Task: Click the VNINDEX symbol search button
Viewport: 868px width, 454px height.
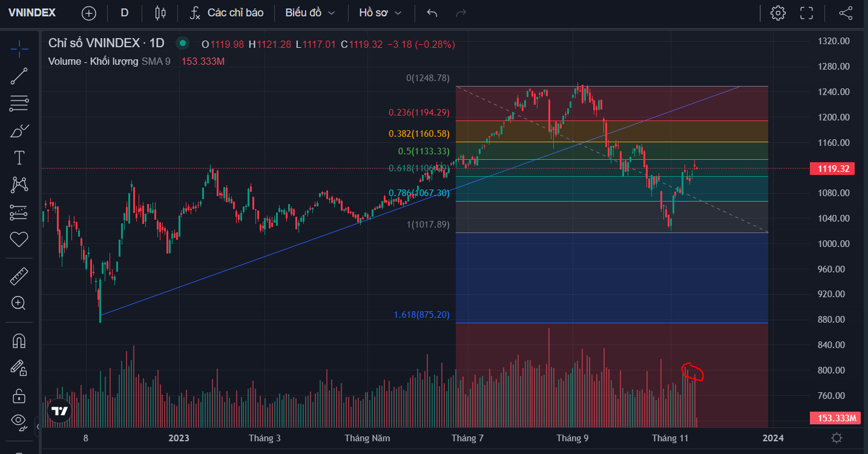Action: coord(32,13)
